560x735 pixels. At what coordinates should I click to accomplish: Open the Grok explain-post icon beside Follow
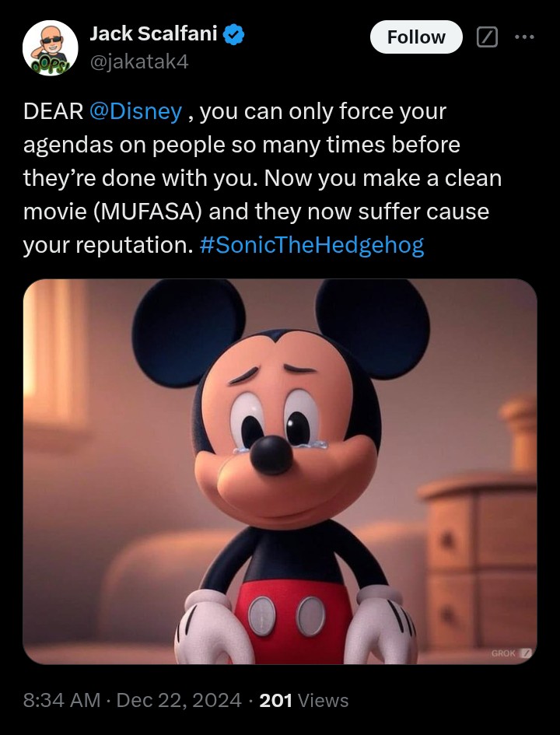click(x=487, y=37)
